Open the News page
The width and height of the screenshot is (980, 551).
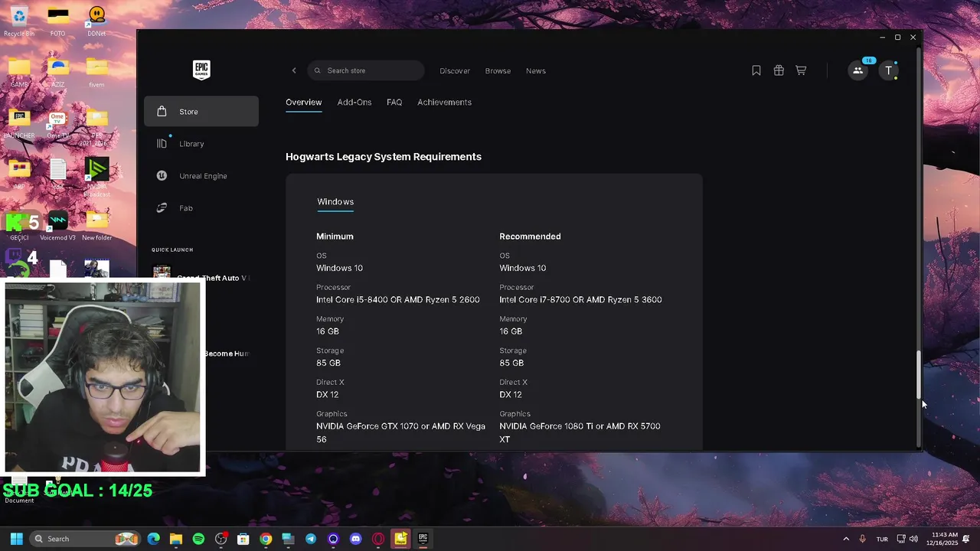[536, 70]
